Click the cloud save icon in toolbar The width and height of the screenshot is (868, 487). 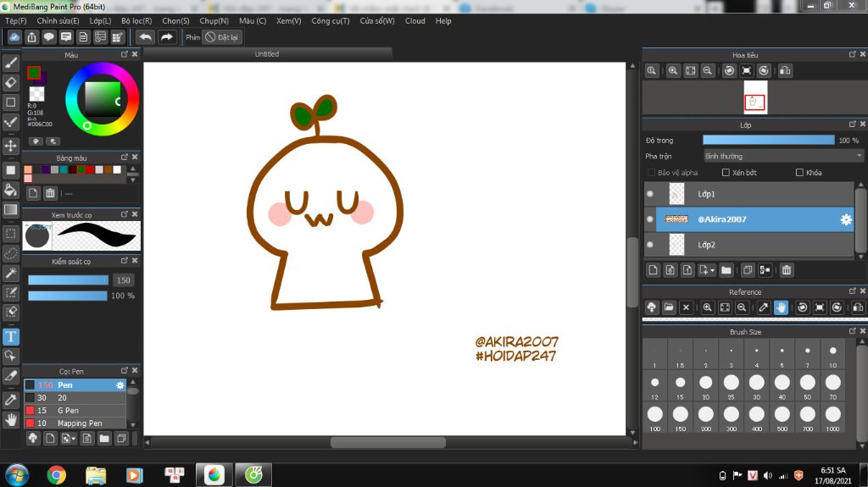pyautogui.click(x=14, y=37)
